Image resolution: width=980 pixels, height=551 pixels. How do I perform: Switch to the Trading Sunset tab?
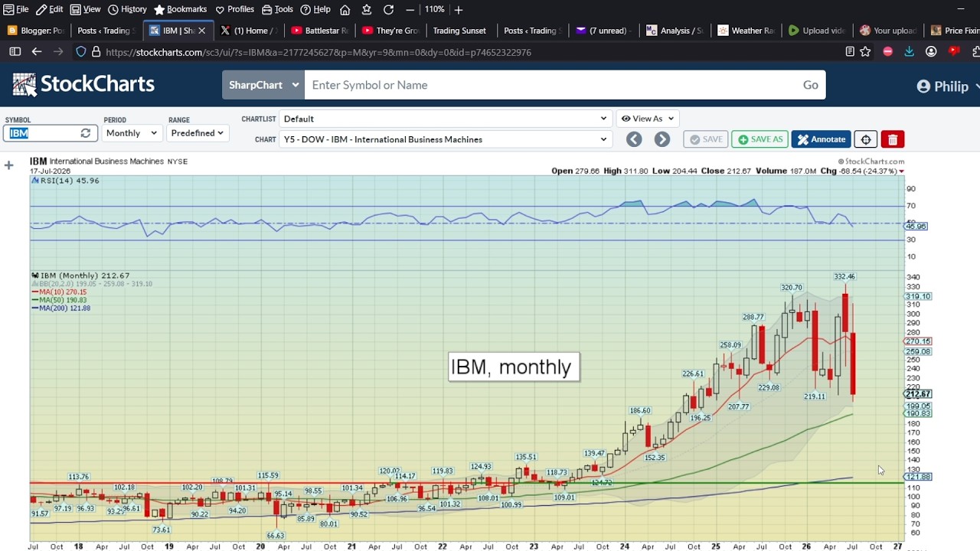[459, 31]
